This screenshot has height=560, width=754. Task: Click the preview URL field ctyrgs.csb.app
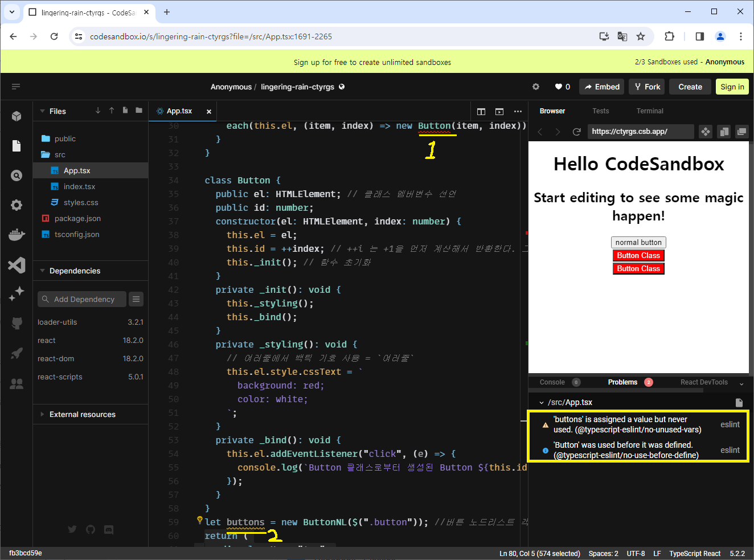(641, 132)
